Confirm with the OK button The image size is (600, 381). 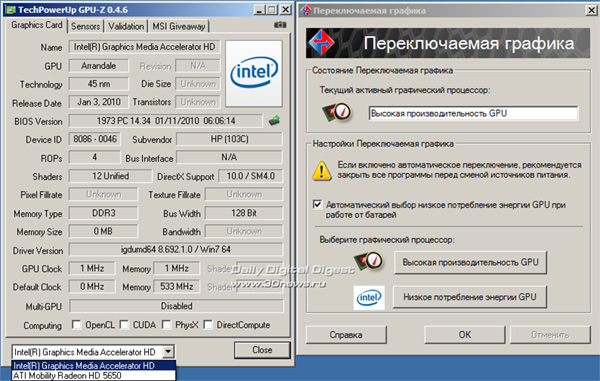coord(465,335)
